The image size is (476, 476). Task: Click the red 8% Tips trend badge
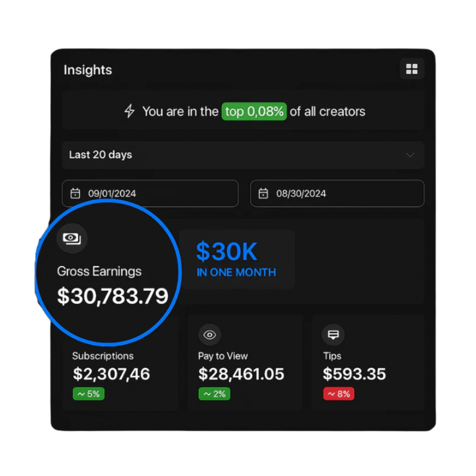(339, 394)
